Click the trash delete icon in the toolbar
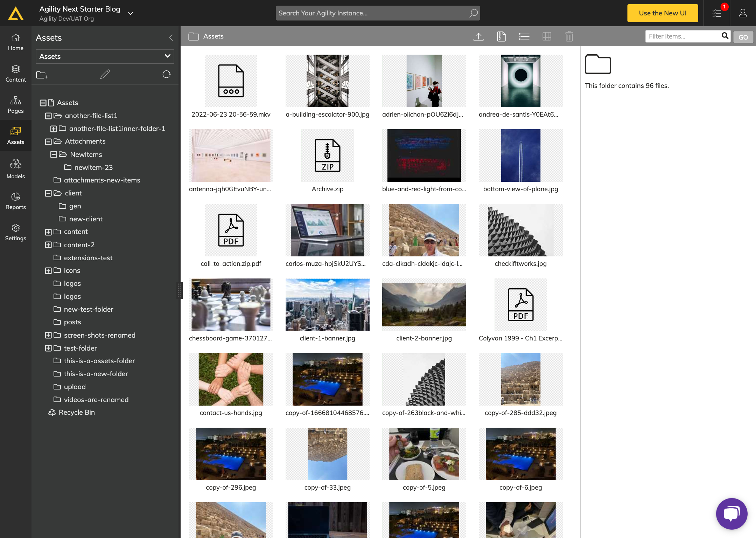Screen dimensions: 756x538 pos(569,36)
